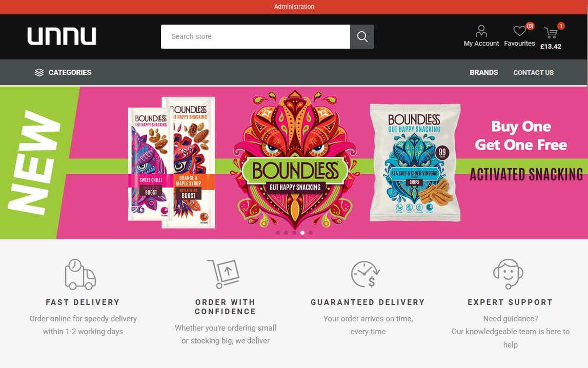
Task: Click the Guaranteed Delivery clock icon
Action: pyautogui.click(x=366, y=274)
